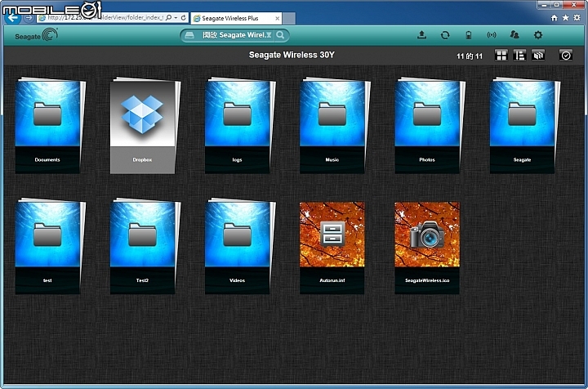Click the address bar refresh button
The width and height of the screenshot is (588, 389).
[x=184, y=18]
